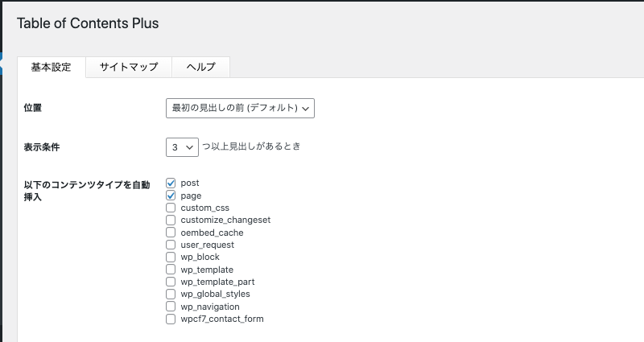
Task: Uncheck the page checkbox
Action: 171,196
